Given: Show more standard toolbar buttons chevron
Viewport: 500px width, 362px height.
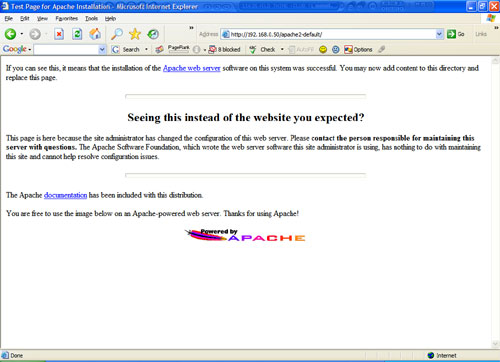Looking at the screenshot, I should (x=191, y=28).
